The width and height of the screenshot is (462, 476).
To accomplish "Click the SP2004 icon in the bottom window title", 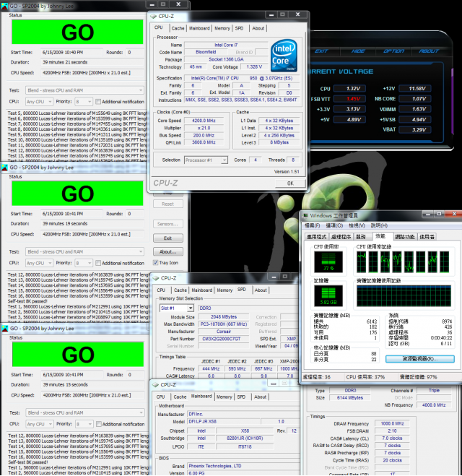I will (5, 328).
